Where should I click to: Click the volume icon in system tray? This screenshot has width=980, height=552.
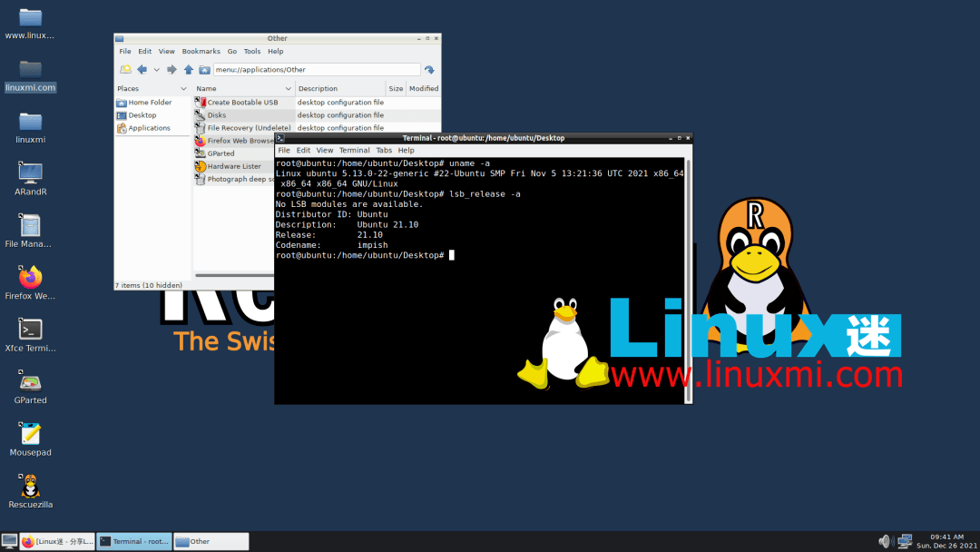point(884,541)
